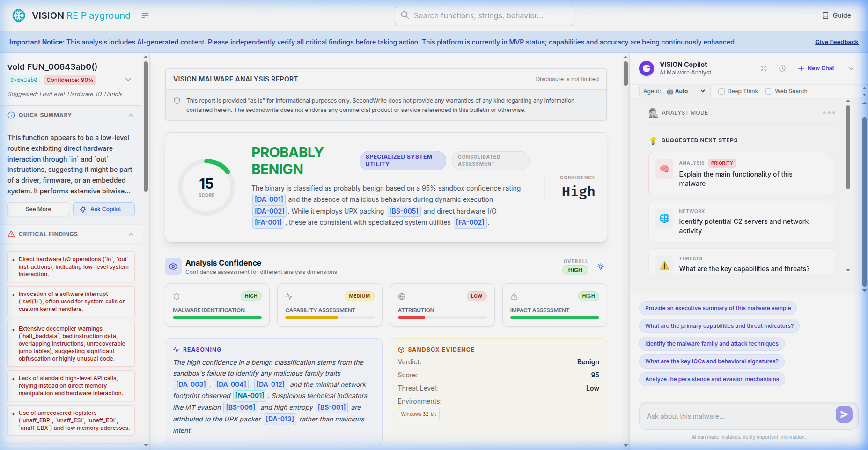The height and width of the screenshot is (450, 868).
Task: Click Identify potential C2 servers suggestion
Action: [x=742, y=221]
